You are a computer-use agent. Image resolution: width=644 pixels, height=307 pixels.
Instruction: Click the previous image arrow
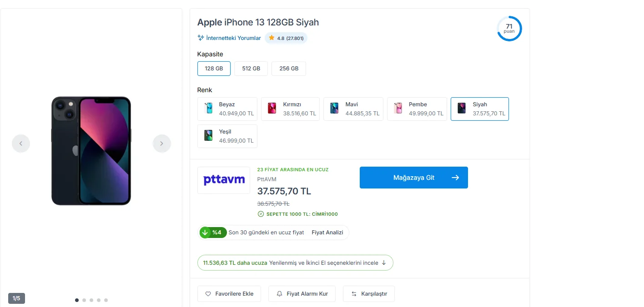(x=21, y=144)
